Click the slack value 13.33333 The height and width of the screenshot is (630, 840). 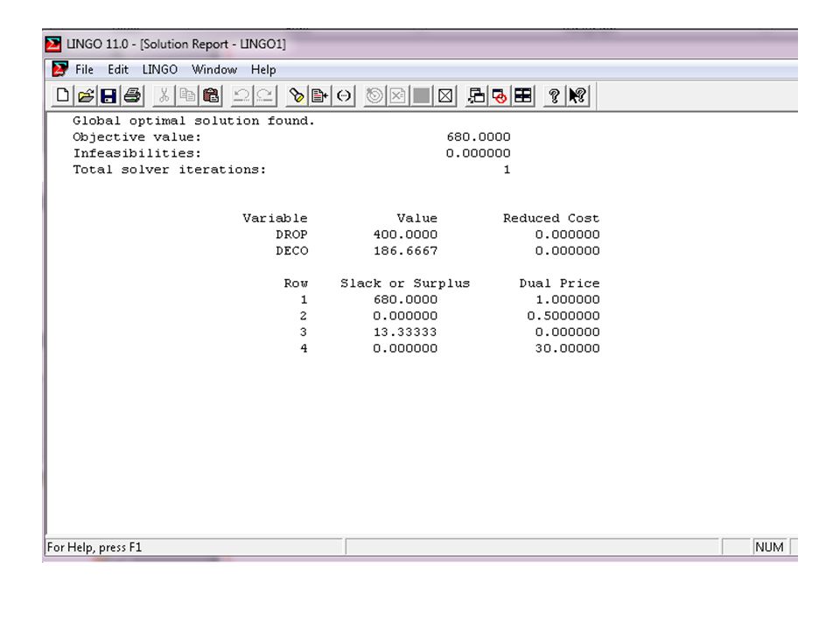pyautogui.click(x=405, y=332)
